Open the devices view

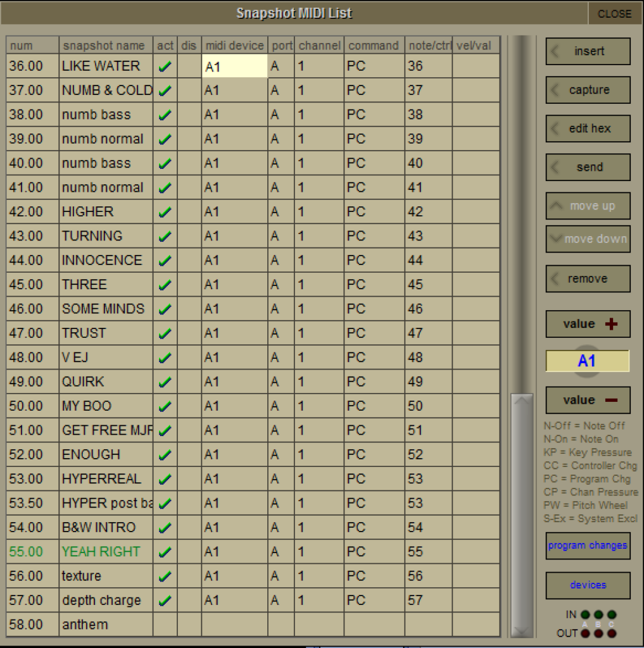click(x=588, y=585)
